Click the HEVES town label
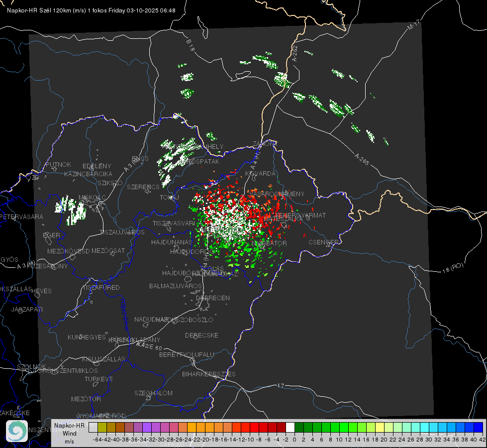The image size is (487, 448). [42, 291]
